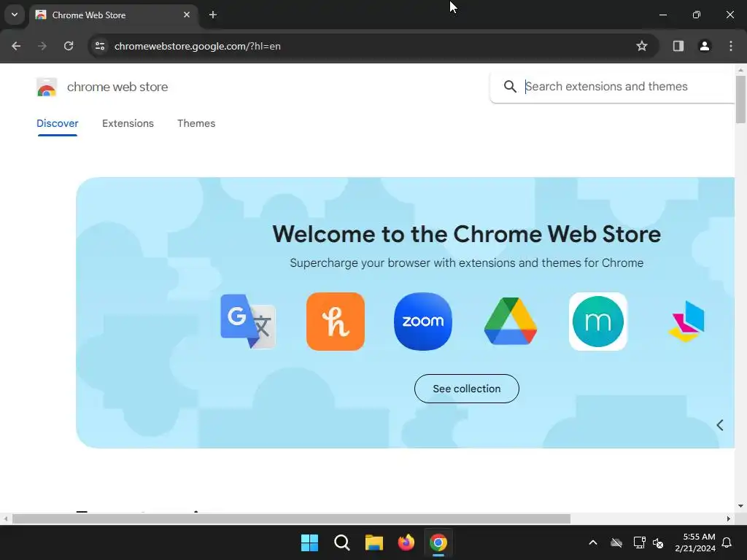Show previous banner with carousel arrow

point(720,425)
